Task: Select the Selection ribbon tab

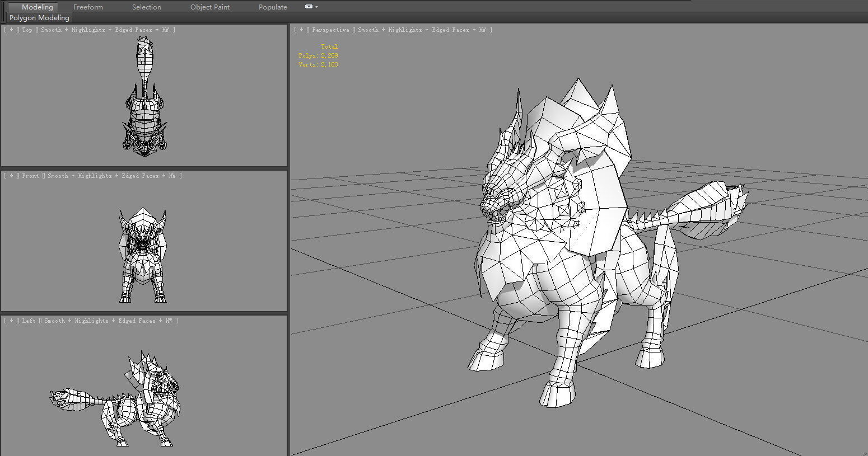Action: [x=146, y=7]
